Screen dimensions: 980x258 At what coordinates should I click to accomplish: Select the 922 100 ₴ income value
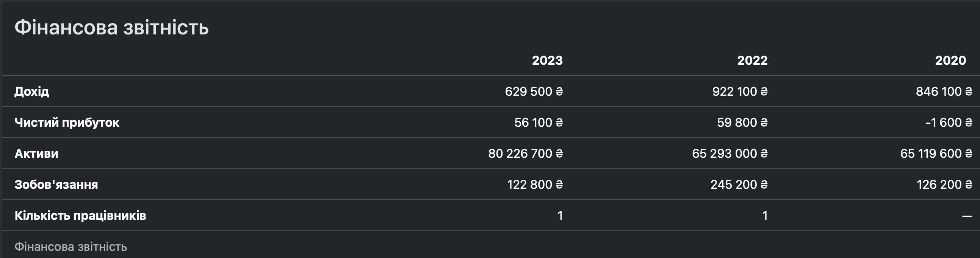coord(740,92)
